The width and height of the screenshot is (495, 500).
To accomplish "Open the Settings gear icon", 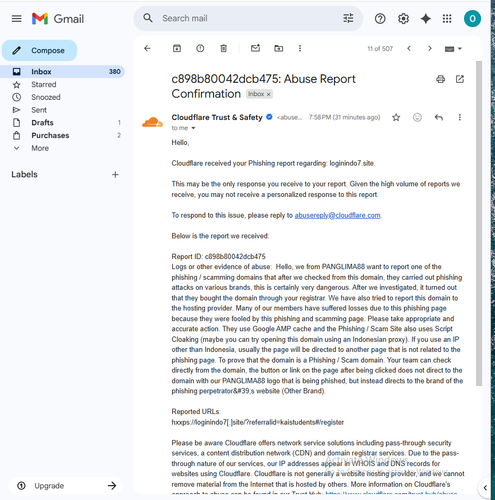I will 403,19.
